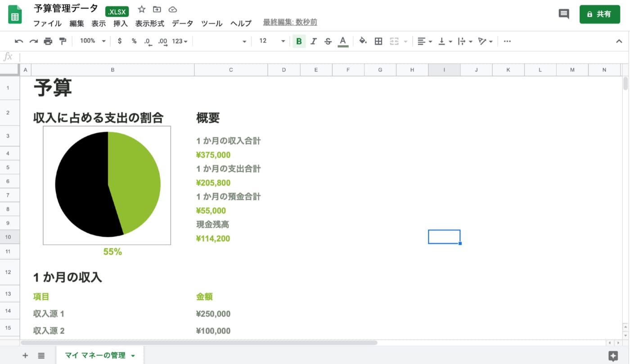This screenshot has height=364, width=630.
Task: Click the redo icon
Action: coord(34,41)
